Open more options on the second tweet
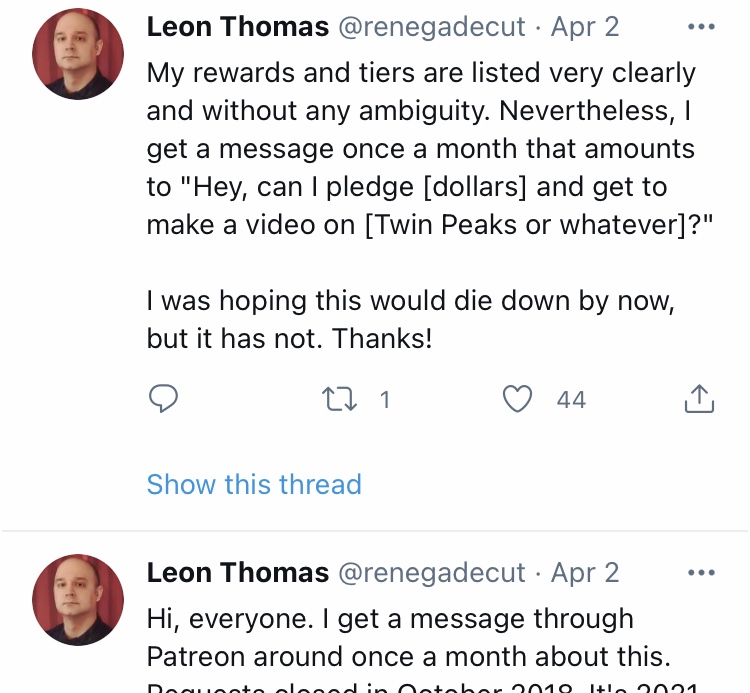 [x=701, y=572]
